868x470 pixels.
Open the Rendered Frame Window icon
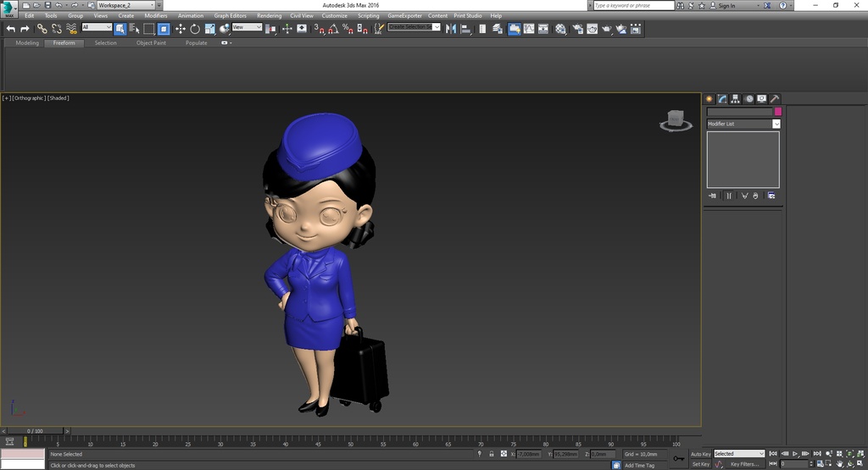592,29
